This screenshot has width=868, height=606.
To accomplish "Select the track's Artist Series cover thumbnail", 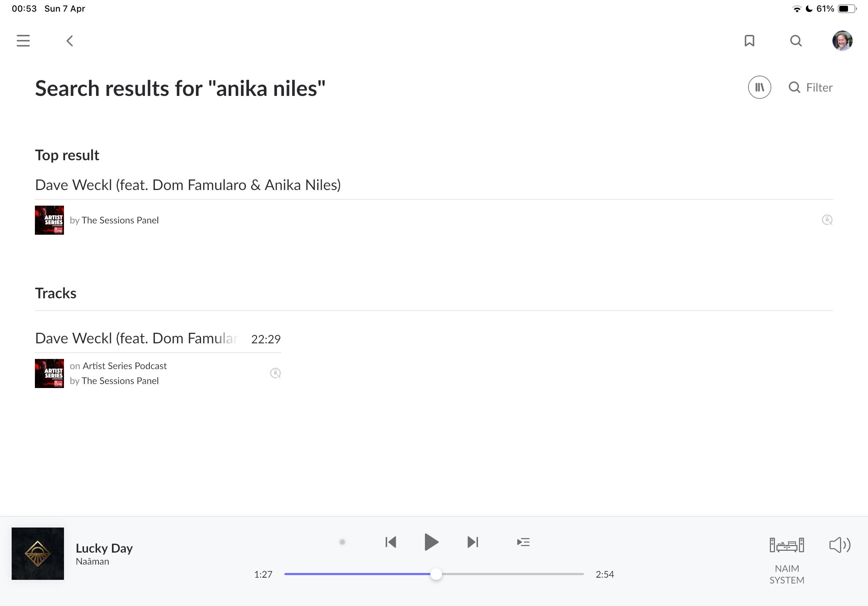I will click(x=49, y=373).
